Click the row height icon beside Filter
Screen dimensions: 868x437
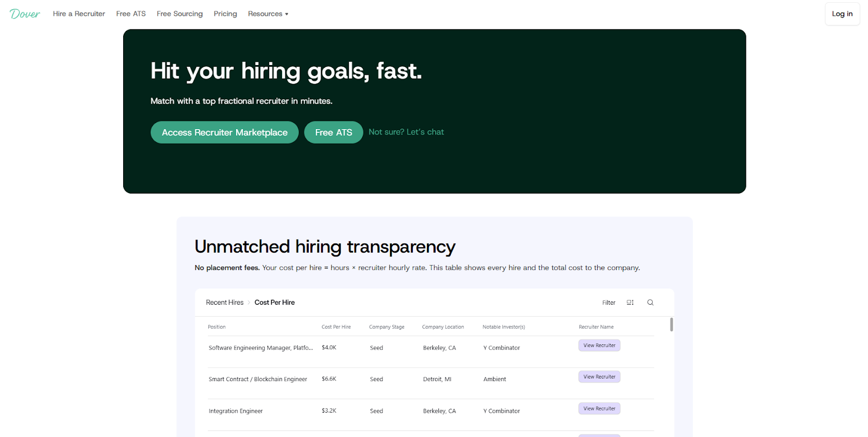pyautogui.click(x=630, y=303)
